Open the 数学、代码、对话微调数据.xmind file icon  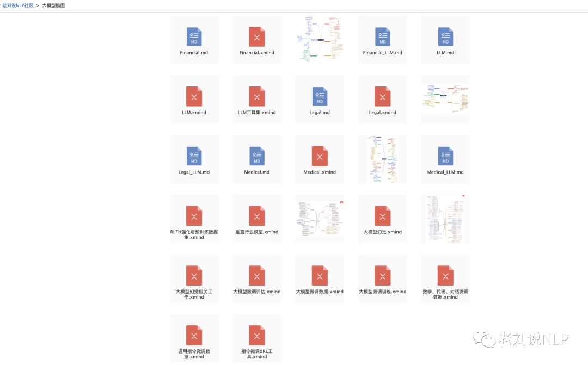(x=445, y=276)
